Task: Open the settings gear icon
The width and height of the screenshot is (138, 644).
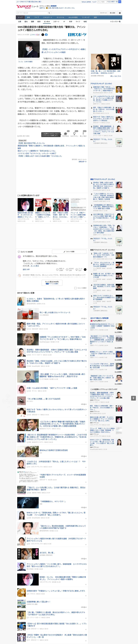Action: pos(120,13)
